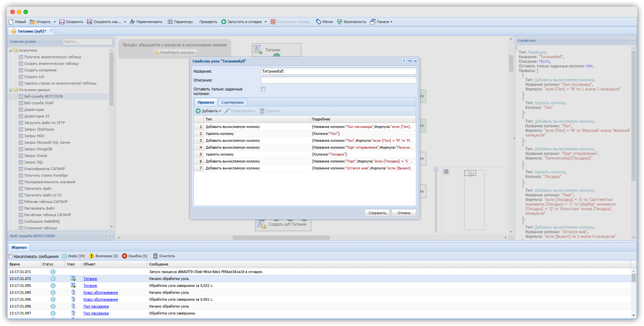644x326 pixels.
Task: Click canvas zoom slider handle
Action: 436,169
